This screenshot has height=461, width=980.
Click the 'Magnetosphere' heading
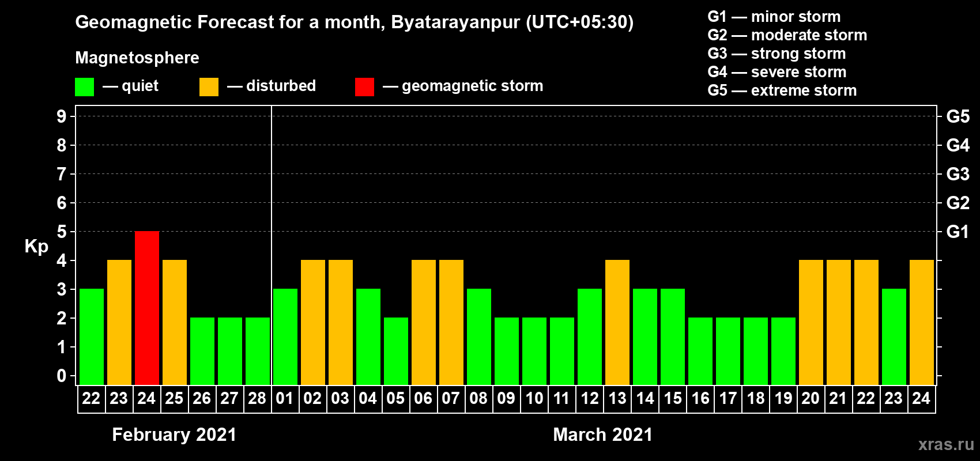137,58
